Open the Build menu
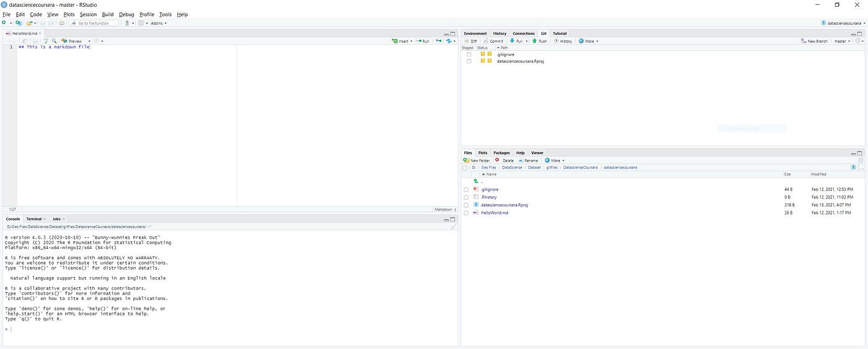 pos(108,14)
